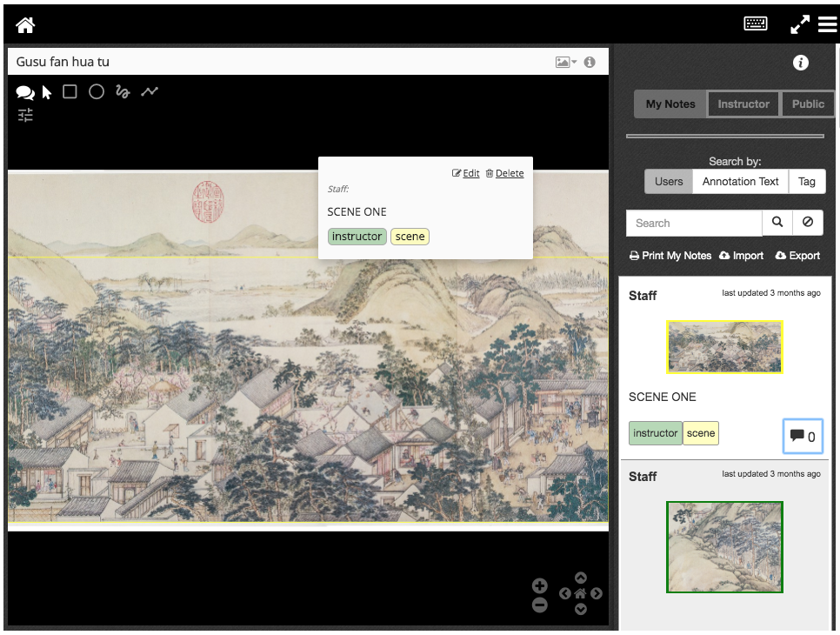Pan the image right
Screen dimensions: 840x635
click(x=597, y=594)
